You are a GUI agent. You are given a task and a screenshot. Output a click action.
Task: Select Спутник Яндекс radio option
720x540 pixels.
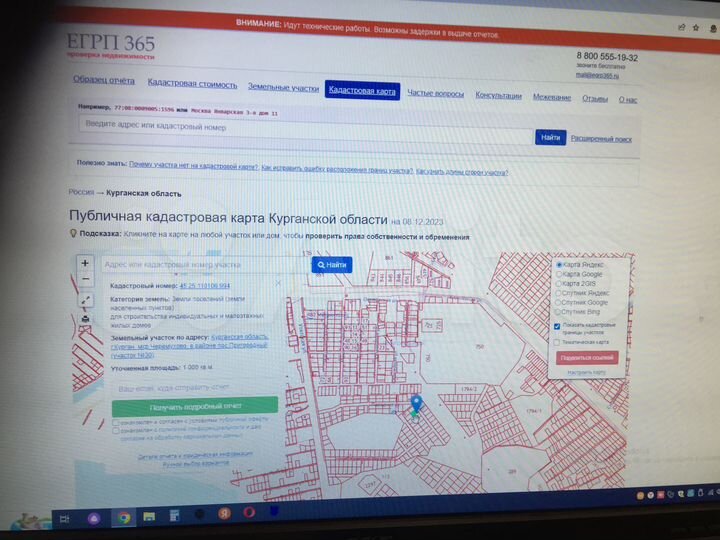pyautogui.click(x=558, y=293)
